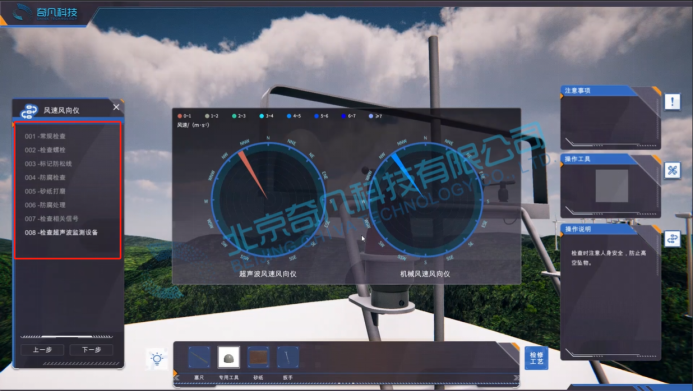
Task: Select step 005 砂纸打磨
Action: coord(45,191)
